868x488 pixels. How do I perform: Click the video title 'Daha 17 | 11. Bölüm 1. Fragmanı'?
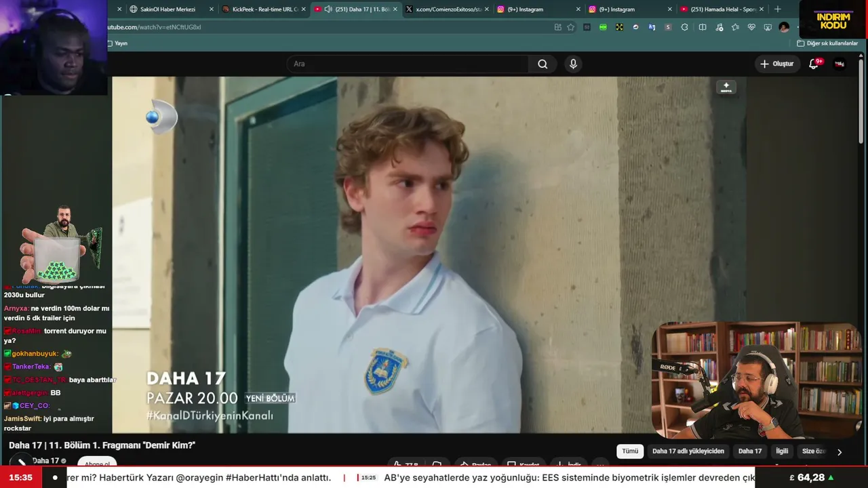tap(102, 445)
